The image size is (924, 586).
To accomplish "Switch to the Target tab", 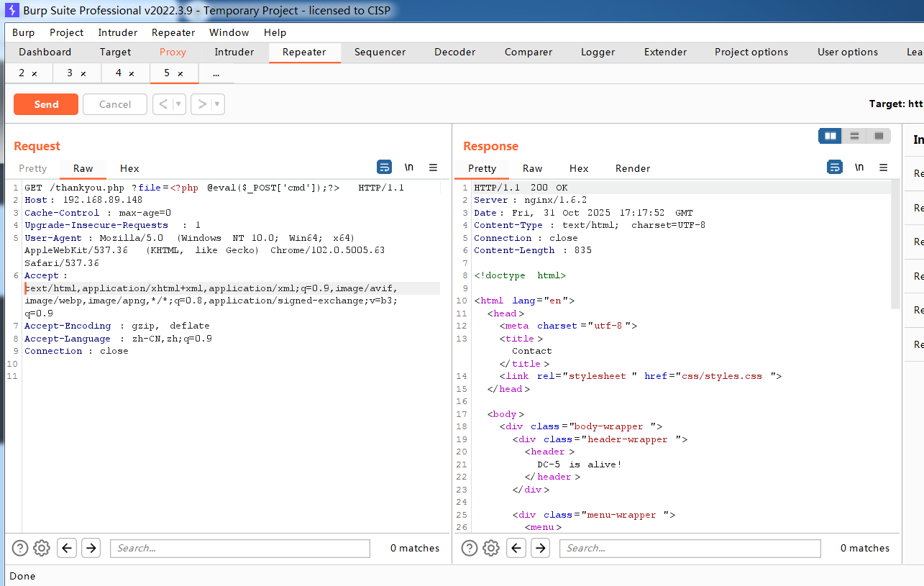I will tap(116, 52).
